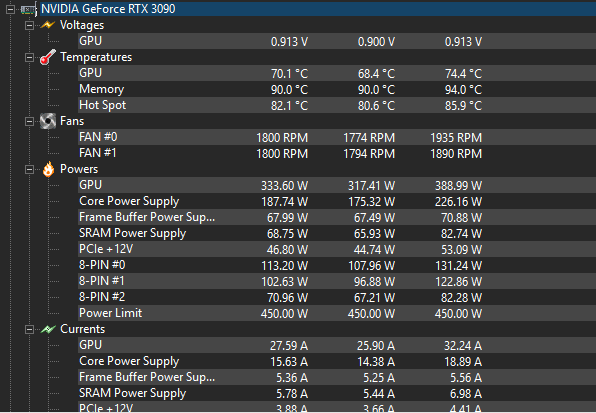
Task: Select Core Power Supply under Currents
Action: coord(337,361)
